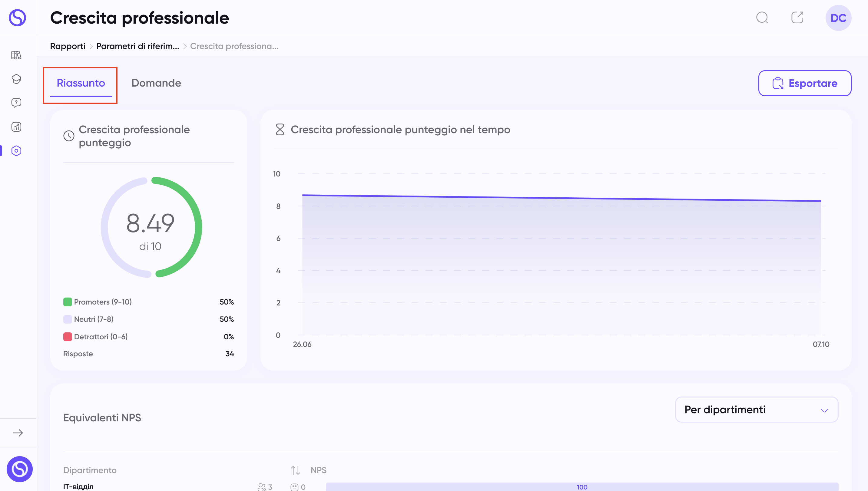Open the question bubble sidebar icon
This screenshot has width=868, height=491.
click(x=16, y=103)
